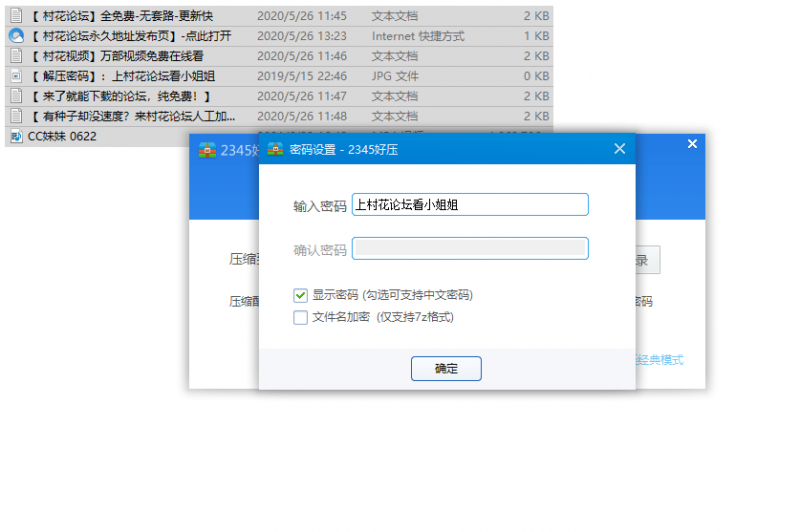
Task: Click the 2345好压 logo in the background window
Action: (x=206, y=150)
